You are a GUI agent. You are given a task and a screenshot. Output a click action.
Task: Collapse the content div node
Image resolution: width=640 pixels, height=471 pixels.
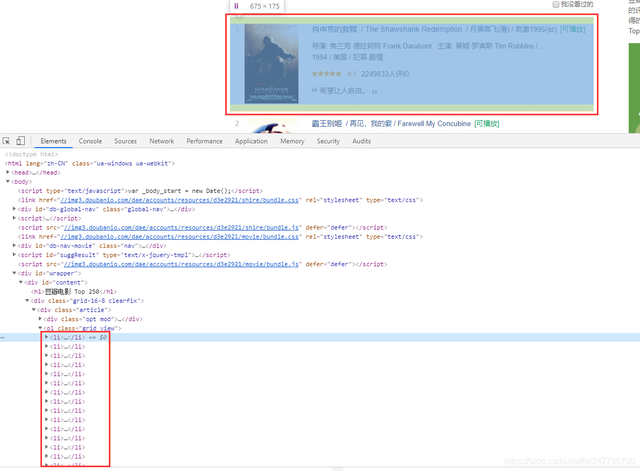click(21, 282)
